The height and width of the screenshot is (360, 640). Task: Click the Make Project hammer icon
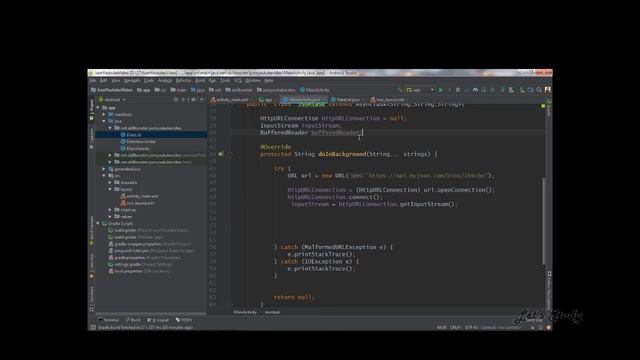(400, 90)
